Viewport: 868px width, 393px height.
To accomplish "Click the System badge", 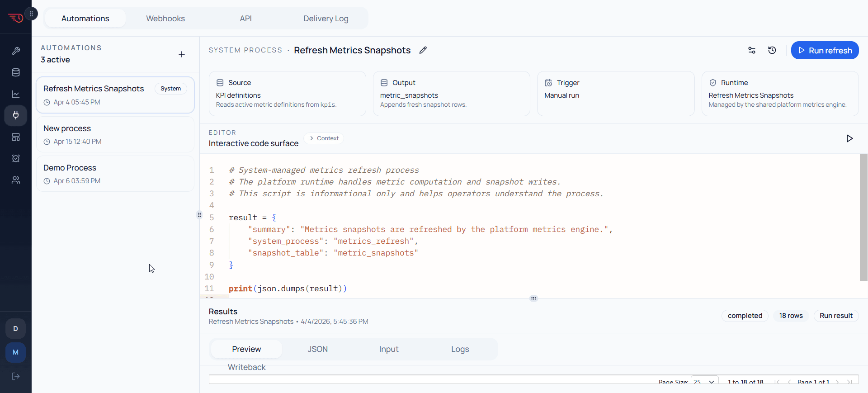I will click(x=170, y=89).
